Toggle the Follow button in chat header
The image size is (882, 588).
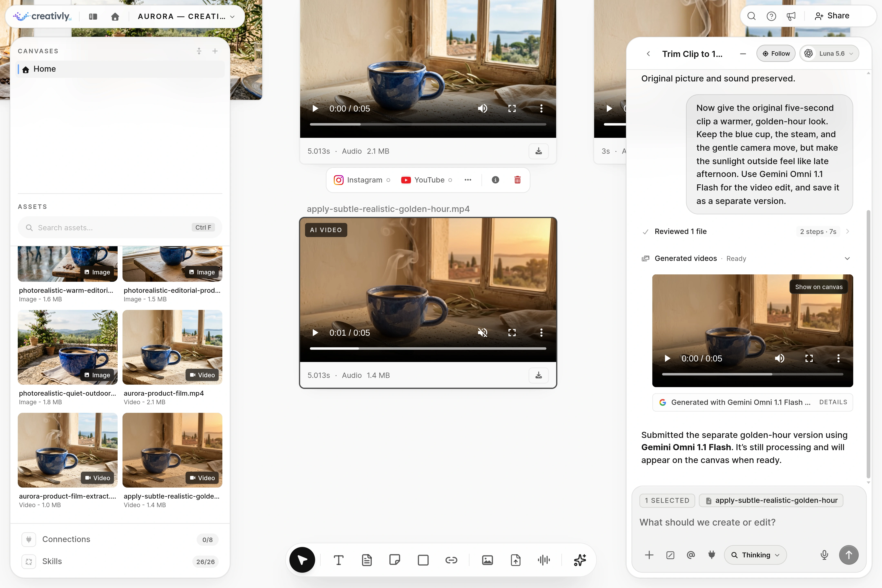click(x=775, y=54)
